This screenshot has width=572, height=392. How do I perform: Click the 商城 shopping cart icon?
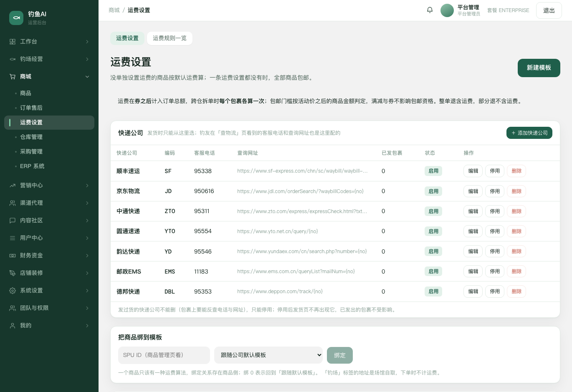[13, 77]
